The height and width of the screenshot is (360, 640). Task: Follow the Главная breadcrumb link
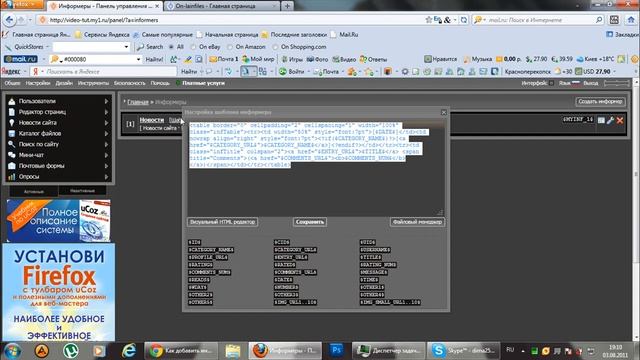coord(138,102)
